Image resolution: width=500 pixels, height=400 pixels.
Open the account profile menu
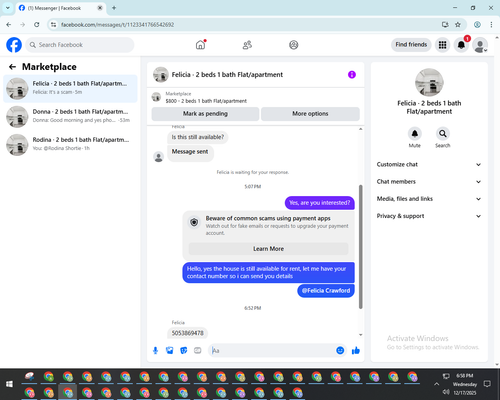[480, 45]
